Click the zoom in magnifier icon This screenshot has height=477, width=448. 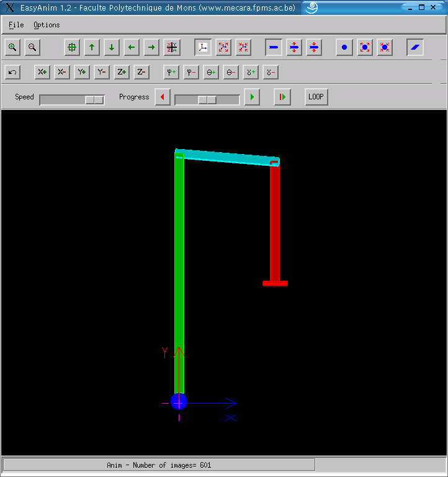12,47
